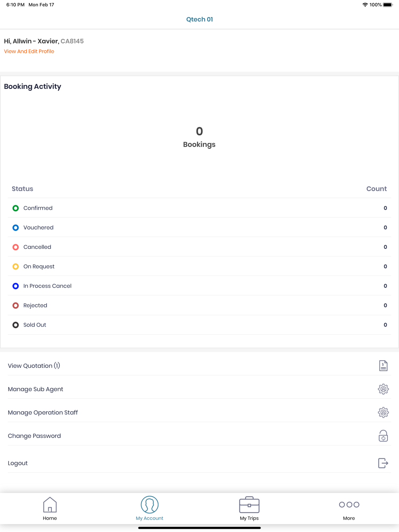Tap the Change Password lock icon
The image size is (399, 532).
(x=383, y=436)
